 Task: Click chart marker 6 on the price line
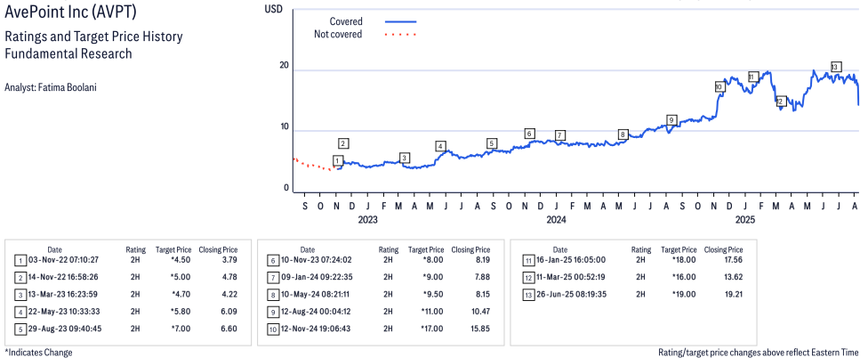pos(529,134)
